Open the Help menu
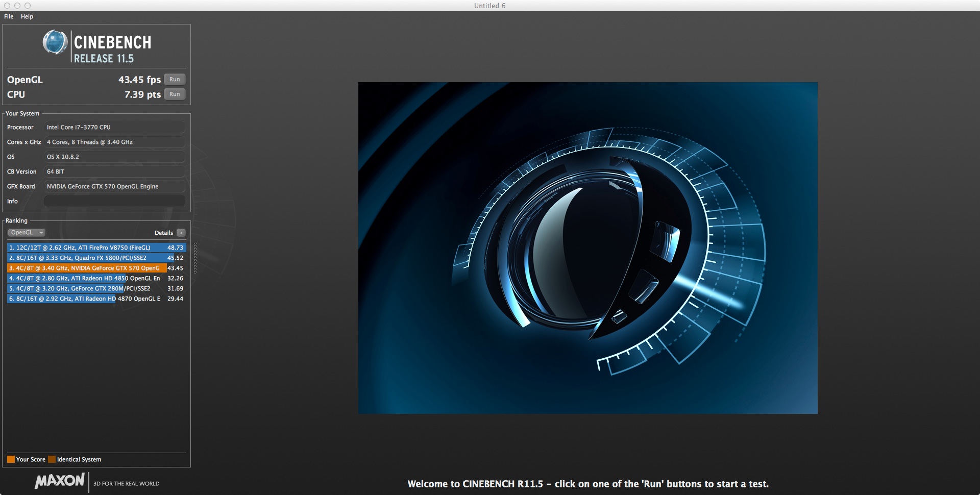The image size is (980, 495). [27, 16]
